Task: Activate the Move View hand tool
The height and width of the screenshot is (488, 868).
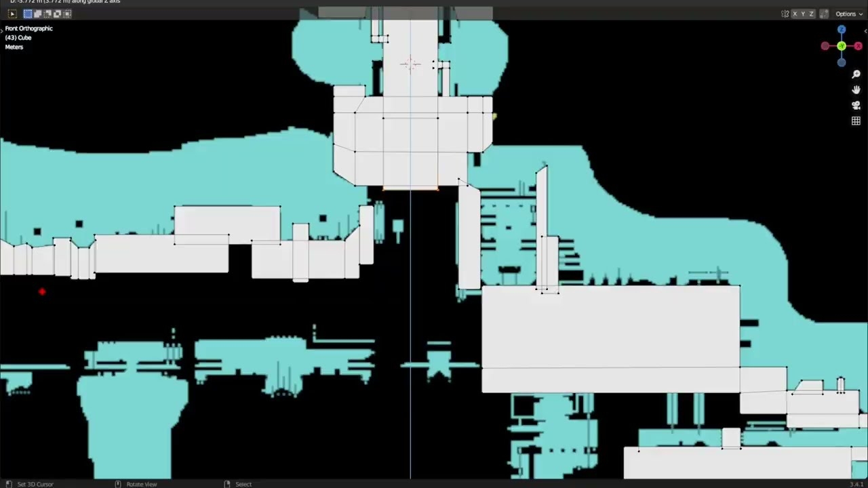Action: pyautogui.click(x=856, y=89)
